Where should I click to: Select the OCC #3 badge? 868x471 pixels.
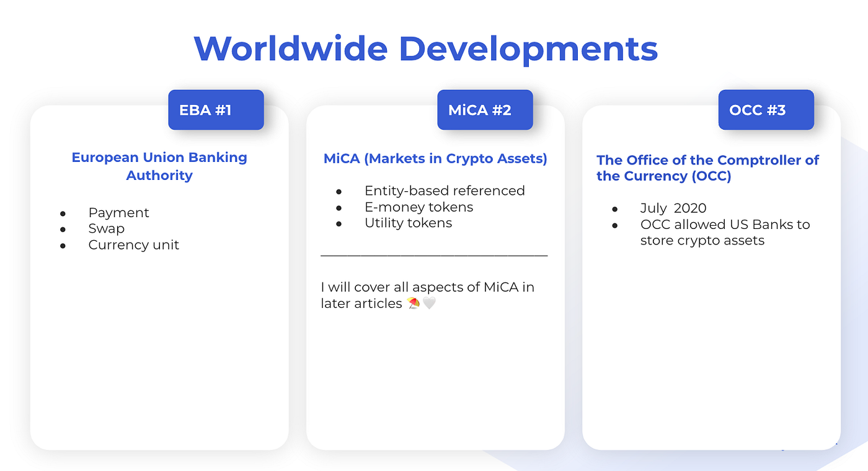(x=766, y=110)
